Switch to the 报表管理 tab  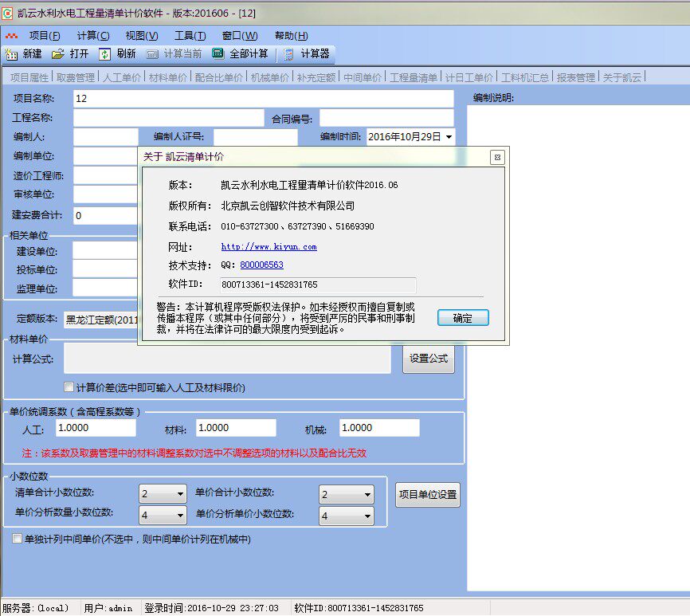pos(575,77)
